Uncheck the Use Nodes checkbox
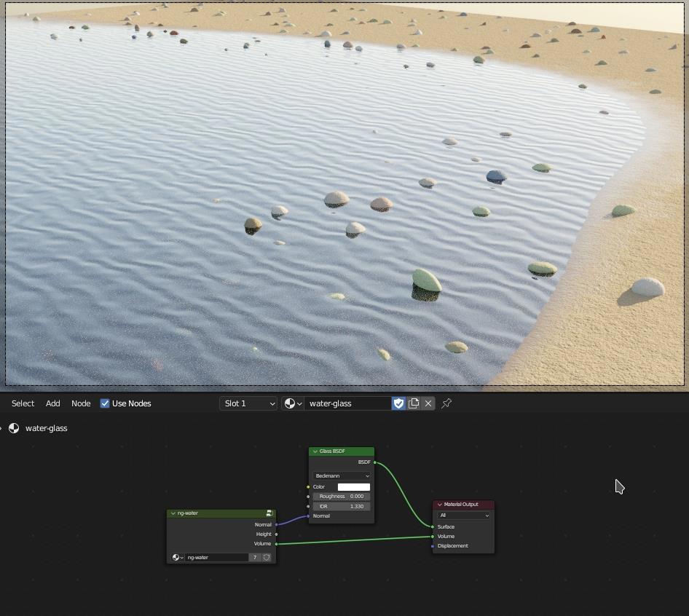This screenshot has height=616, width=689. click(x=105, y=403)
